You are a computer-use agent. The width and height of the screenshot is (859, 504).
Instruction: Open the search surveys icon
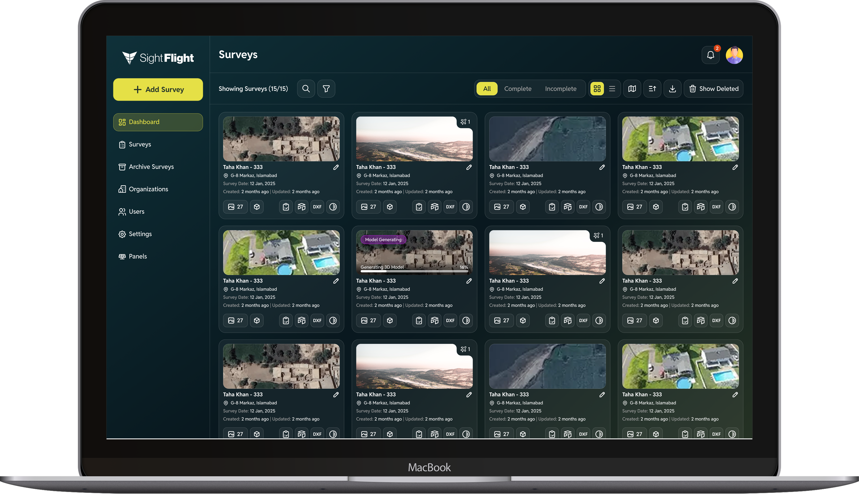(x=306, y=89)
